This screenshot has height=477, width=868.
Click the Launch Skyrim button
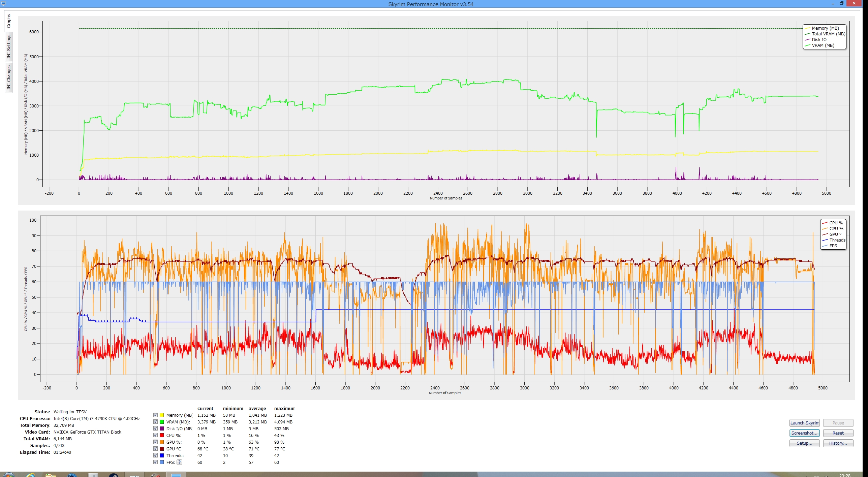(804, 423)
